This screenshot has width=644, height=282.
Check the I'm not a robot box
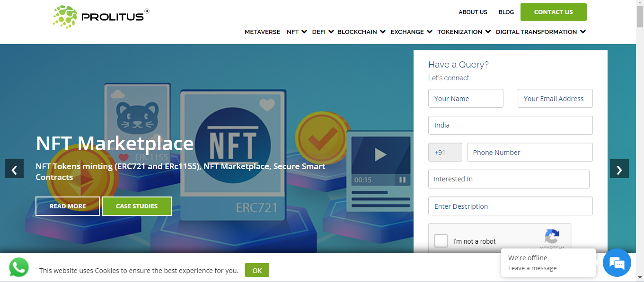[441, 241]
